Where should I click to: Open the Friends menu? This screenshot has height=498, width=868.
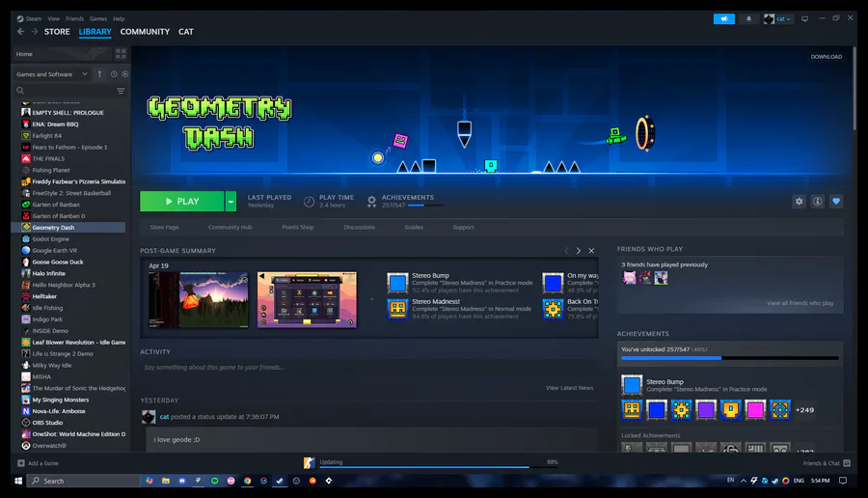pyautogui.click(x=74, y=19)
